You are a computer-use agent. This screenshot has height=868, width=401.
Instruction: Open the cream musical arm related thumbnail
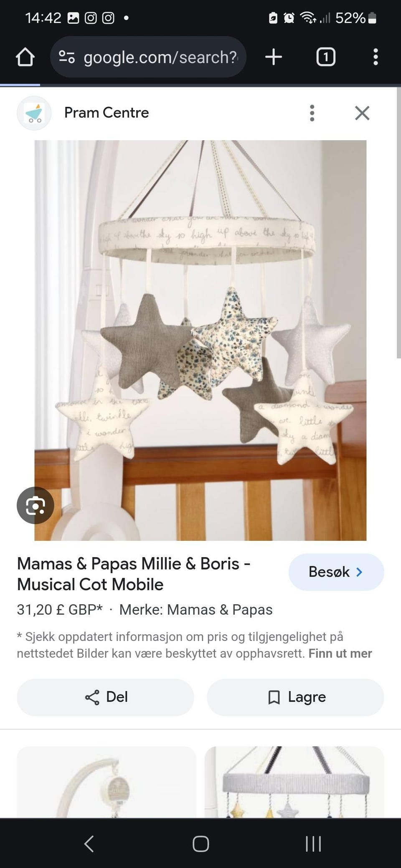[107, 782]
